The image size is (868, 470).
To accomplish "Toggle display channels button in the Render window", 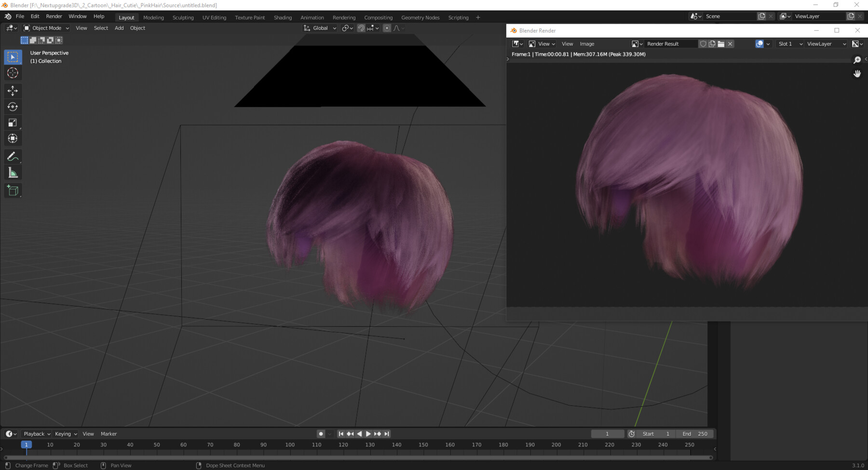I will point(857,44).
